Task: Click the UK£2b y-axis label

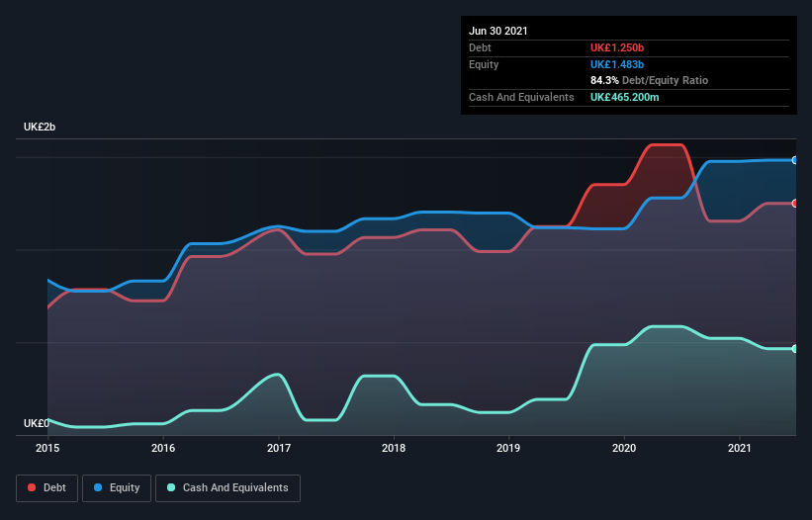Action: tap(40, 127)
